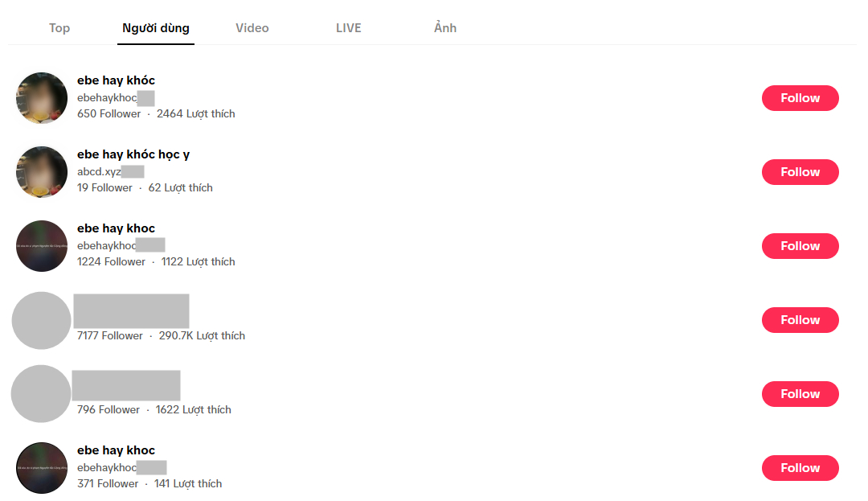Image resolution: width=868 pixels, height=501 pixels.
Task: Open avatar of ebe hay khóc học y
Action: pyautogui.click(x=42, y=172)
